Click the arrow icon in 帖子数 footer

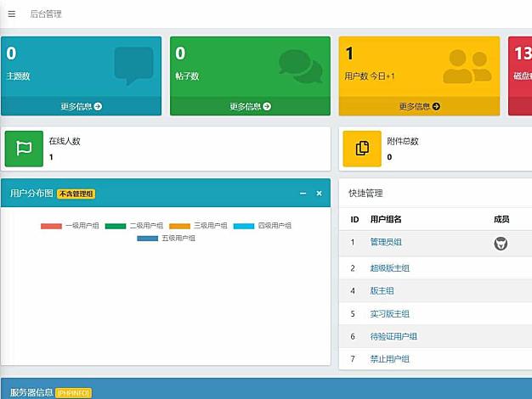tap(267, 106)
